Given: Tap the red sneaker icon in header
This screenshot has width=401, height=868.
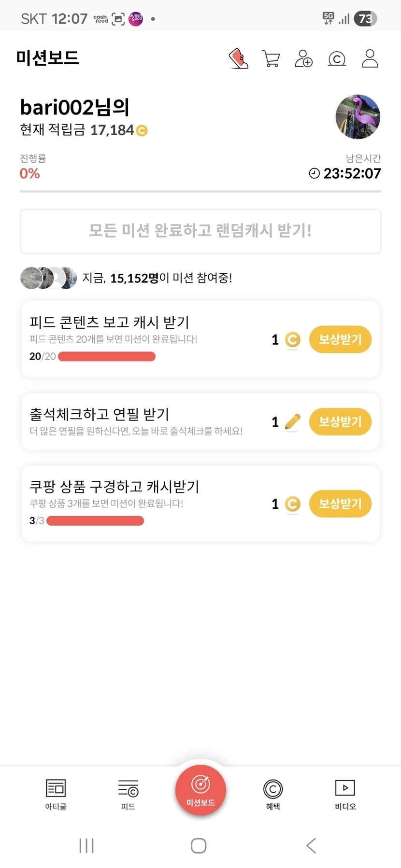Looking at the screenshot, I should point(238,59).
